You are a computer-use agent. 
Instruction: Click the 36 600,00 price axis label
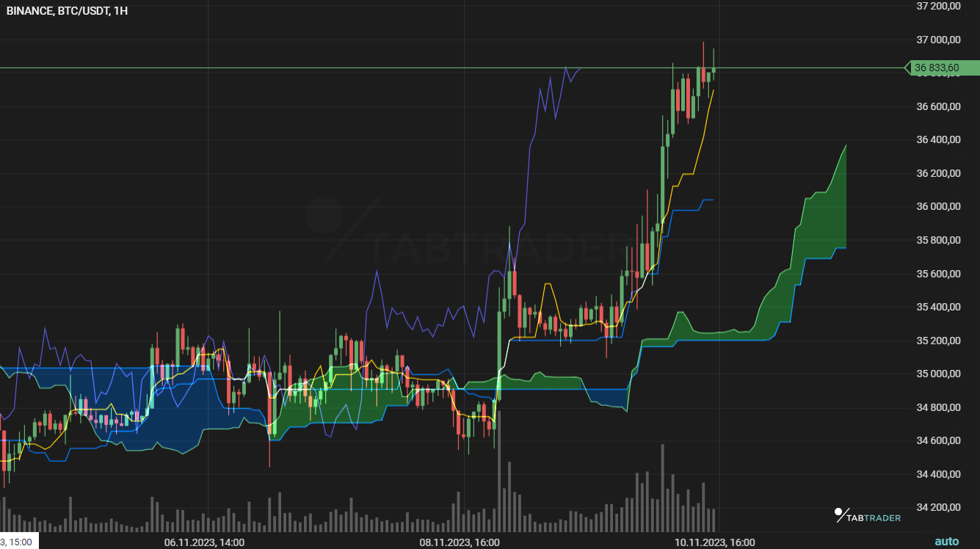(939, 106)
